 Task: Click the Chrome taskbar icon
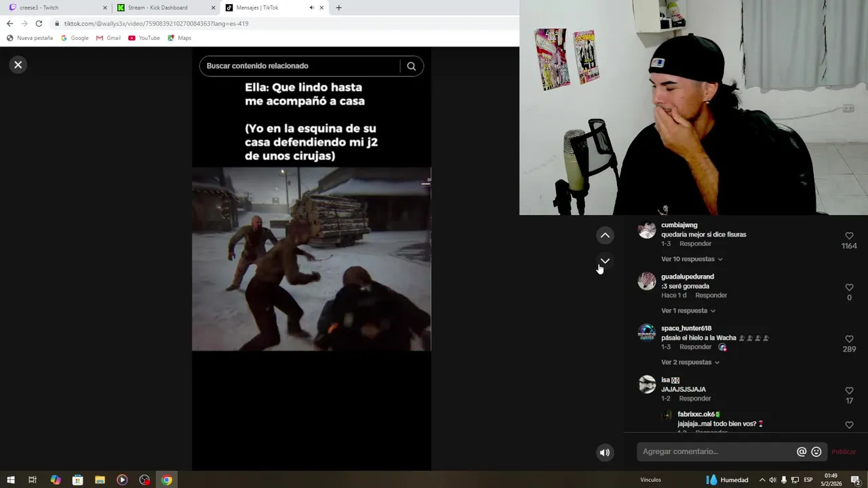coord(167,480)
